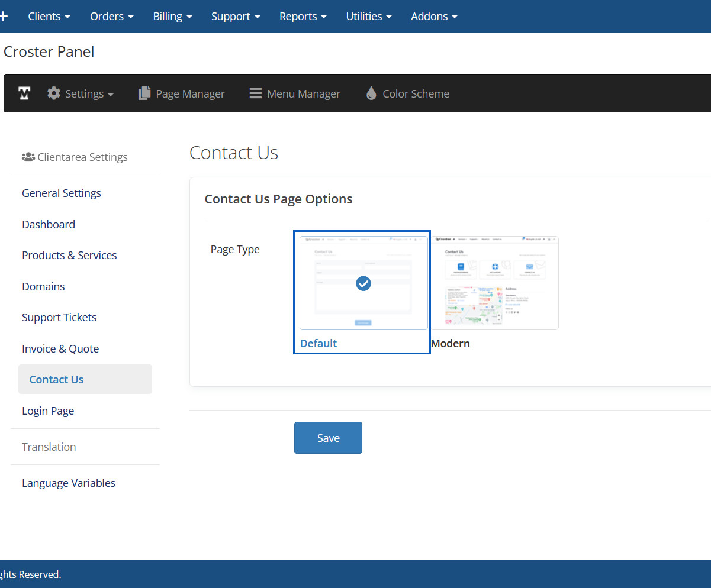The width and height of the screenshot is (711, 588).
Task: Click the plus icon in top bar
Action: (x=4, y=16)
